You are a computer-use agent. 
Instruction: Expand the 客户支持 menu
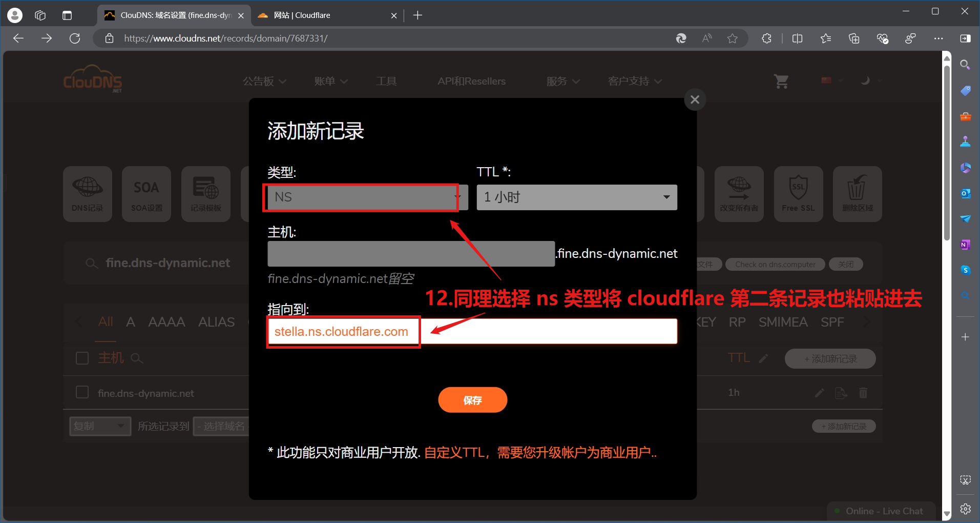coord(635,81)
